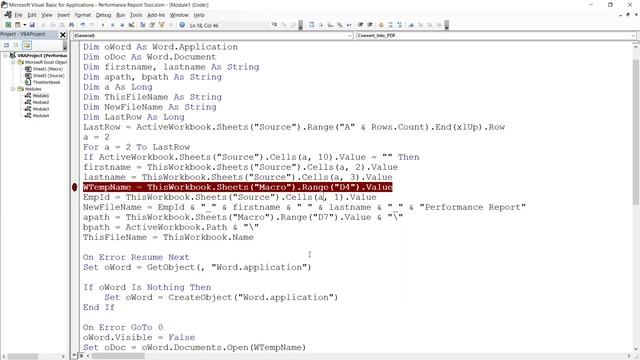The image size is (640, 360).
Task: Click the code window scroll-down arrow
Action: [x=636, y=350]
